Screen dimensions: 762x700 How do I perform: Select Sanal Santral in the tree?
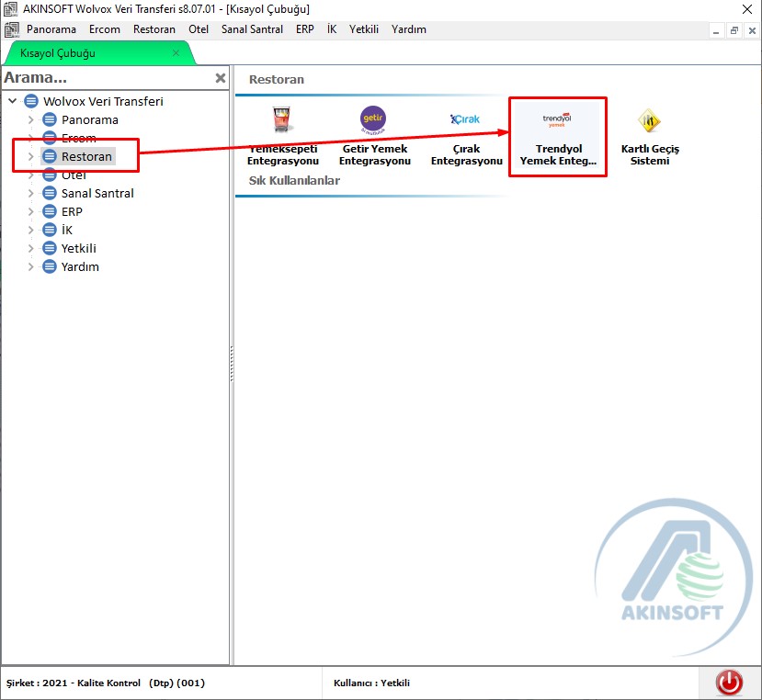[97, 193]
